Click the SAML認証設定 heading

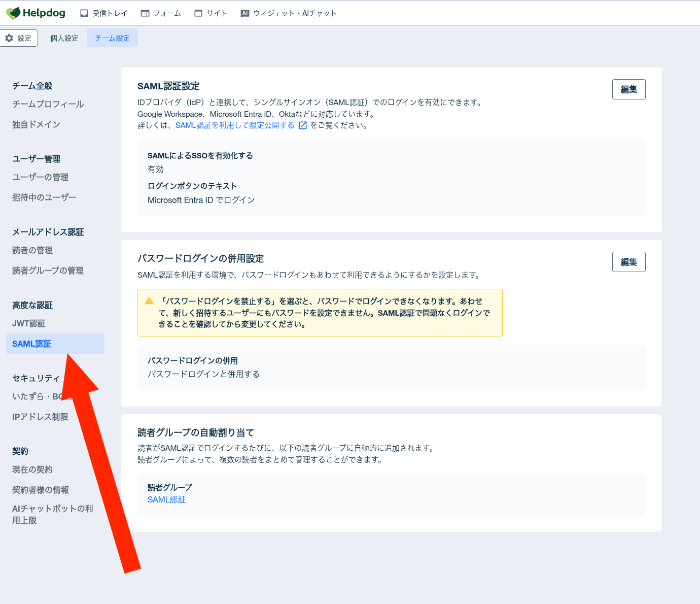coord(168,86)
